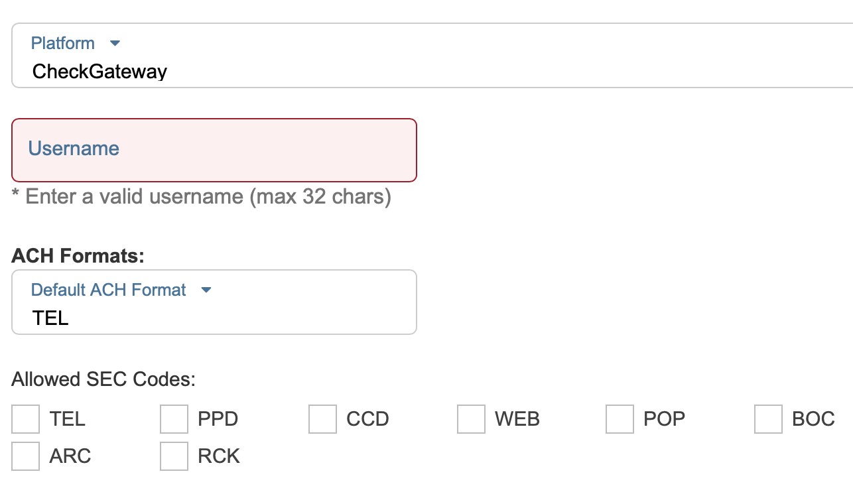Image resolution: width=853 pixels, height=504 pixels.
Task: Click the "Default ACH Format" label text
Action: click(x=109, y=290)
